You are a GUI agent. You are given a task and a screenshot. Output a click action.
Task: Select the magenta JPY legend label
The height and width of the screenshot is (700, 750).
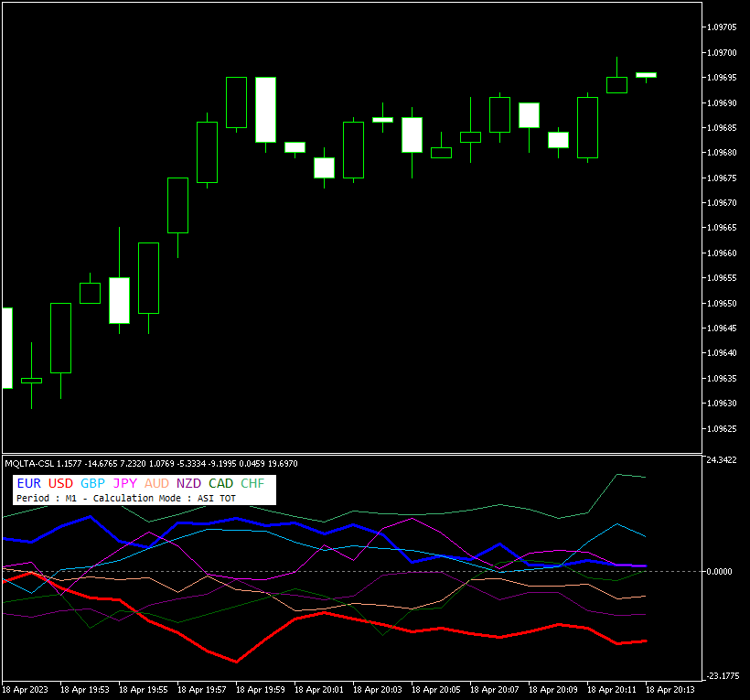tap(125, 483)
